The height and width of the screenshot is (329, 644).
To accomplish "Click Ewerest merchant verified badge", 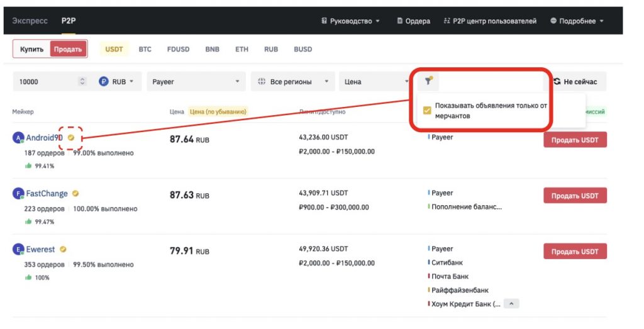I will pyautogui.click(x=63, y=249).
